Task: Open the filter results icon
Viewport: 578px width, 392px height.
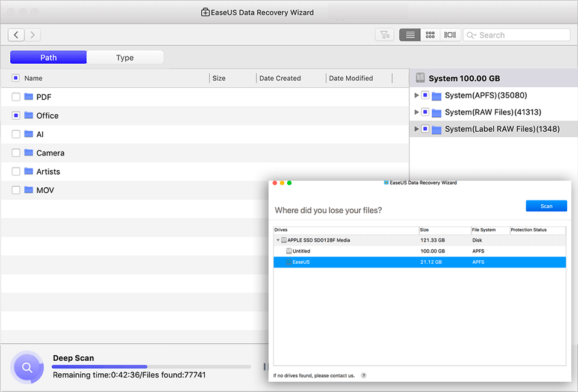Action: tap(385, 34)
